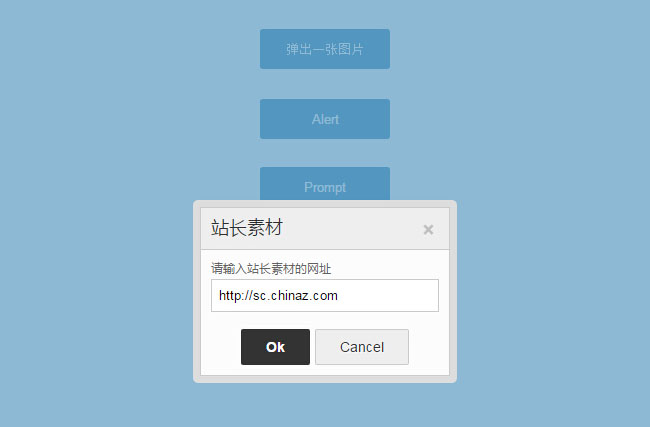Click the dialog's outer gray border

click(197, 291)
